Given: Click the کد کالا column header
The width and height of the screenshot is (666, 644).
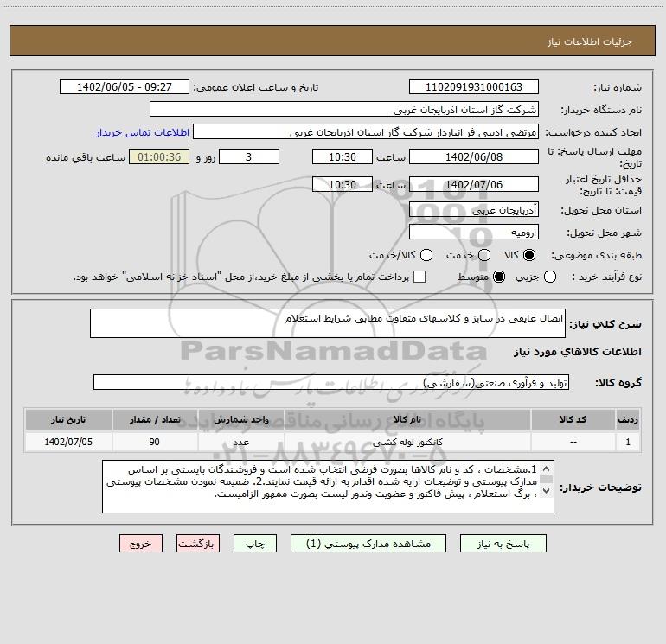Looking at the screenshot, I should pos(573,419).
